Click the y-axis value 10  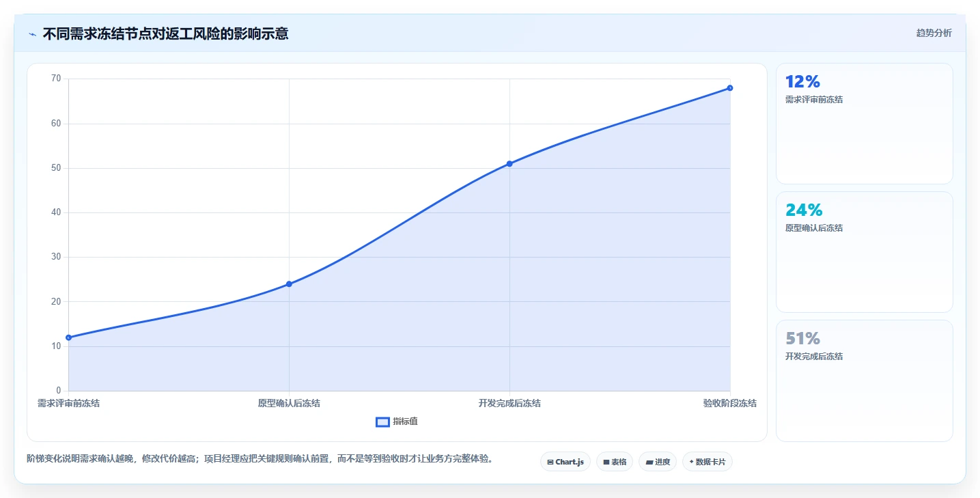point(56,346)
